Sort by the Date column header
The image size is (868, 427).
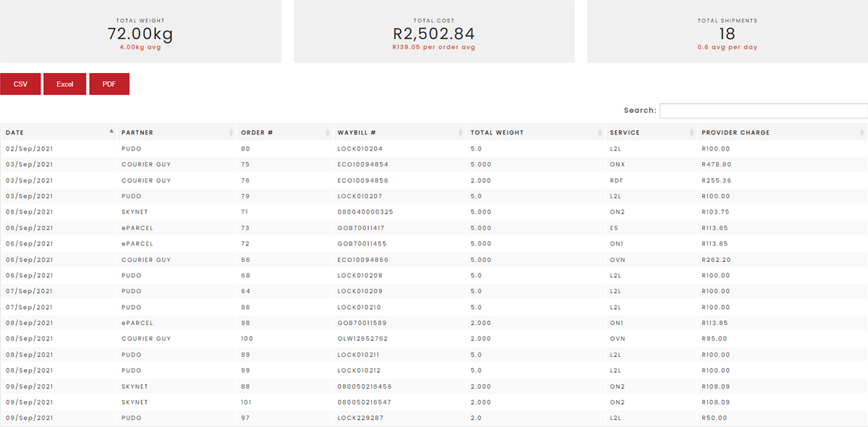click(x=59, y=132)
